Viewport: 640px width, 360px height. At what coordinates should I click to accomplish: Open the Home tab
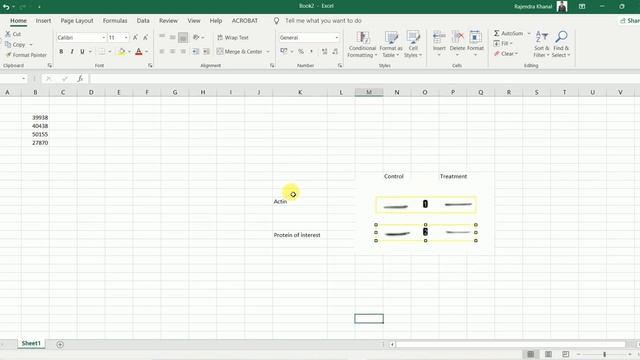point(18,21)
